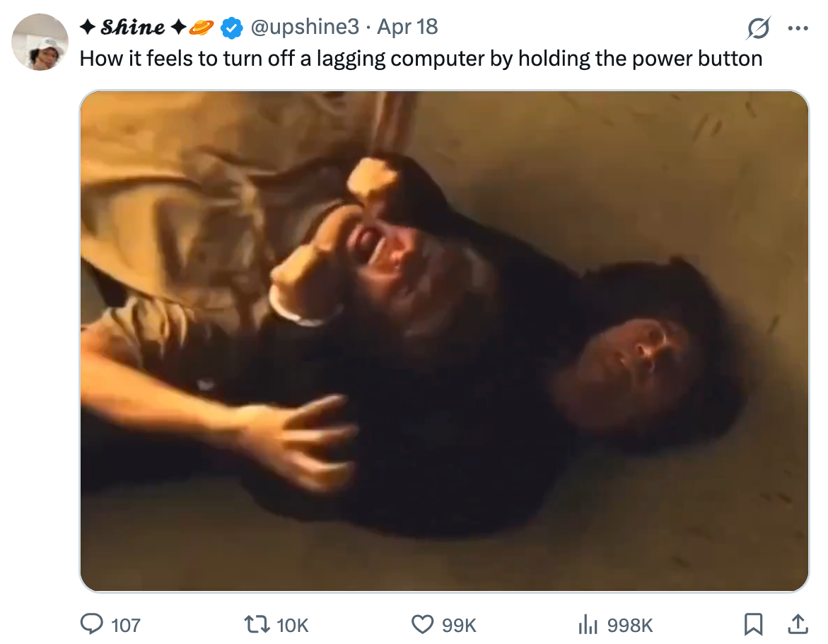Click the 99K likes count

[459, 625]
